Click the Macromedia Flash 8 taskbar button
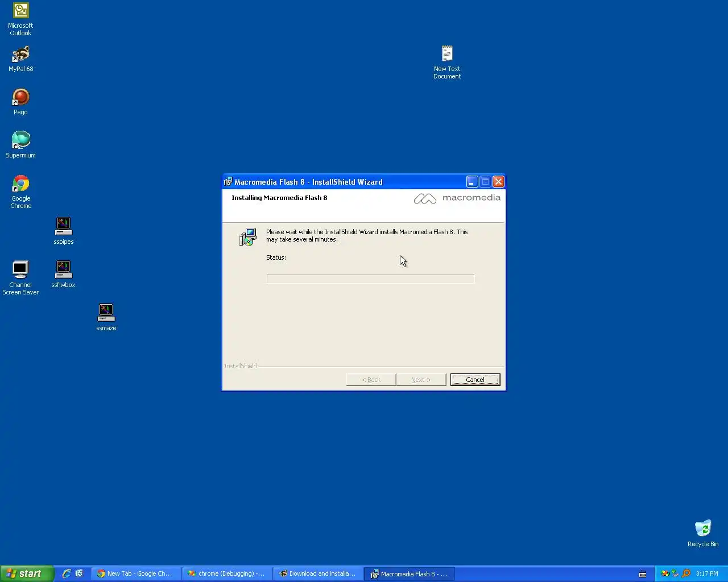728x582 pixels. pyautogui.click(x=409, y=573)
